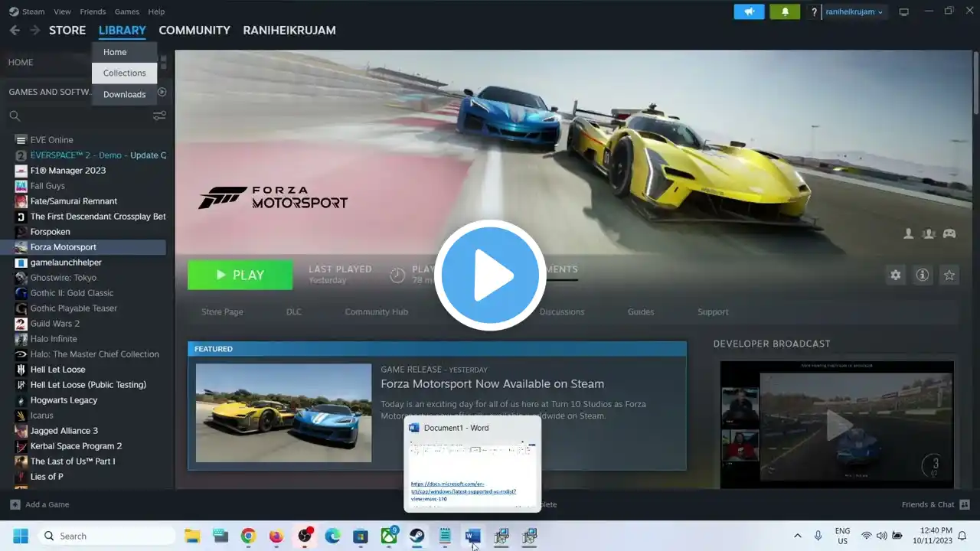Expand the Games and Software dropdown
This screenshot has width=980, height=551.
51,92
